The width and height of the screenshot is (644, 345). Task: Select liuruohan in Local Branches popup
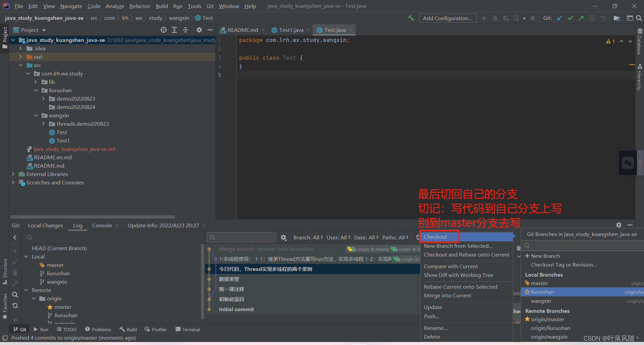click(583, 292)
